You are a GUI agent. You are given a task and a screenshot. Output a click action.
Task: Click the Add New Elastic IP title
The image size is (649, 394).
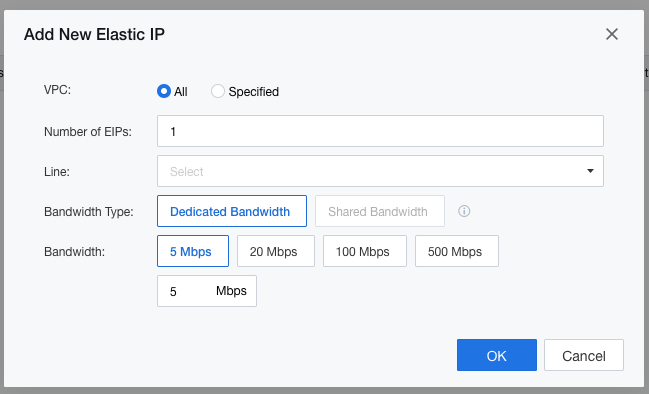click(94, 34)
